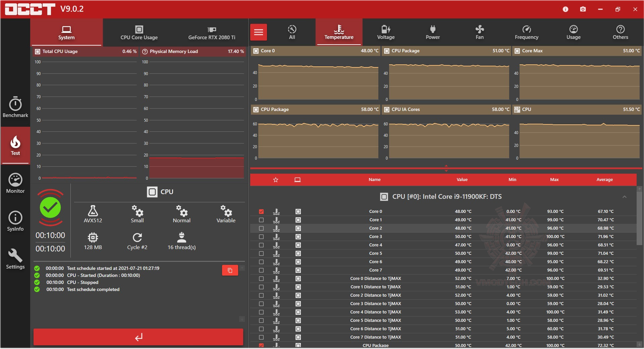Check the Core 0 Distance to TjMAX checkbox
This screenshot has height=349, width=644.
click(x=261, y=279)
